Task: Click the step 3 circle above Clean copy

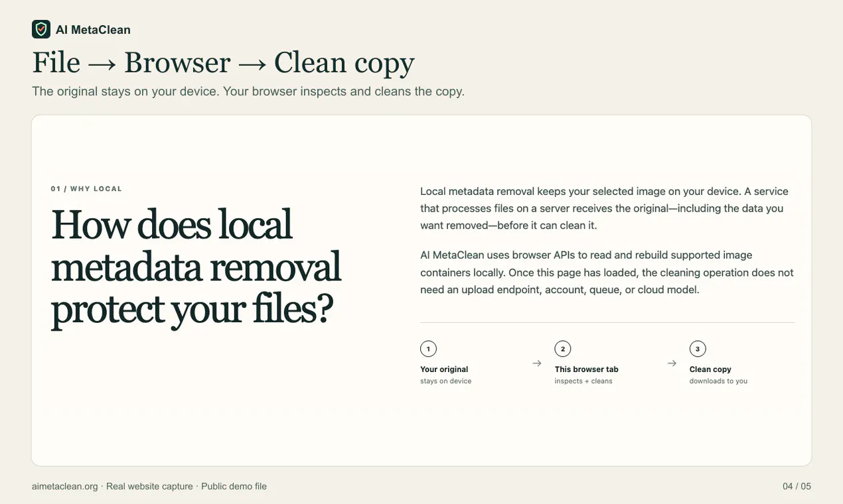Action: (698, 349)
